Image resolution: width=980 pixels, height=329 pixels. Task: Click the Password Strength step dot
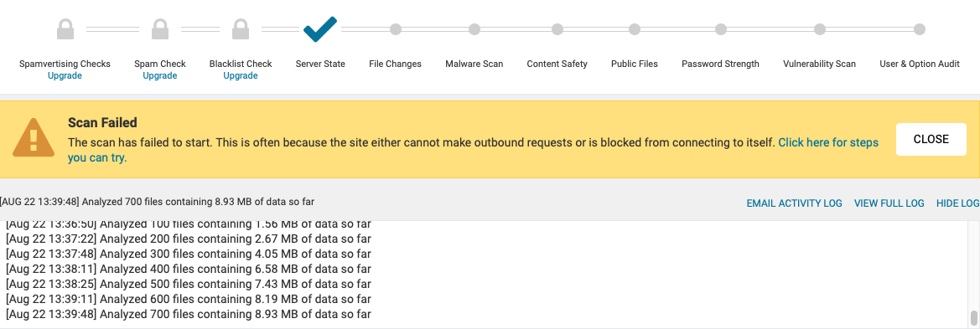click(x=721, y=29)
